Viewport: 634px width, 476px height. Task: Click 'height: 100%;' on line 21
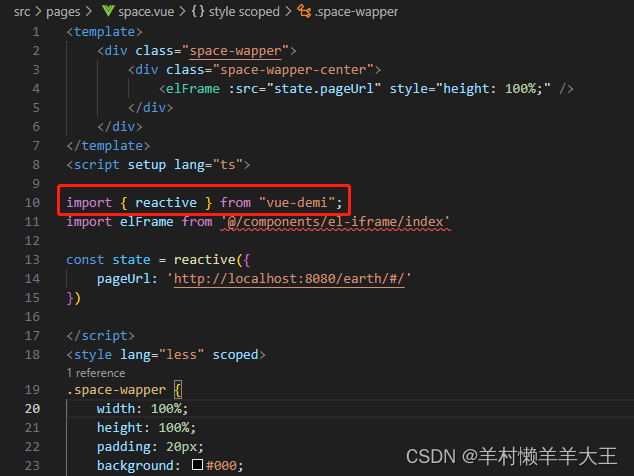pos(146,428)
